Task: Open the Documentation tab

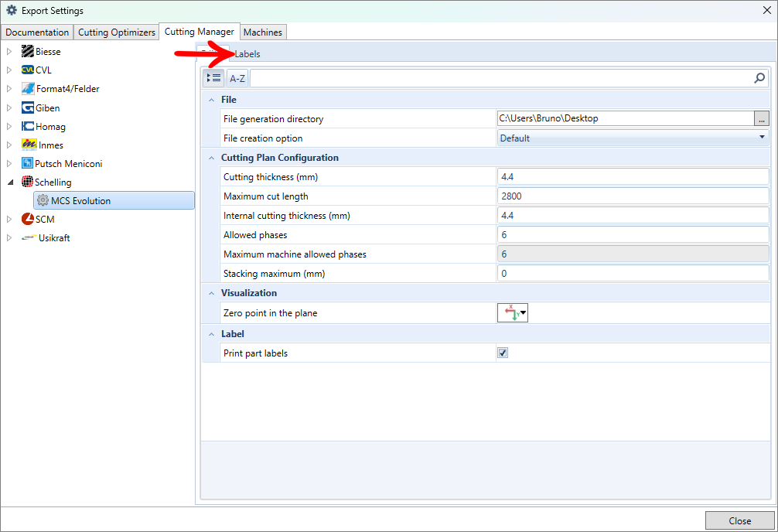Action: tap(37, 32)
